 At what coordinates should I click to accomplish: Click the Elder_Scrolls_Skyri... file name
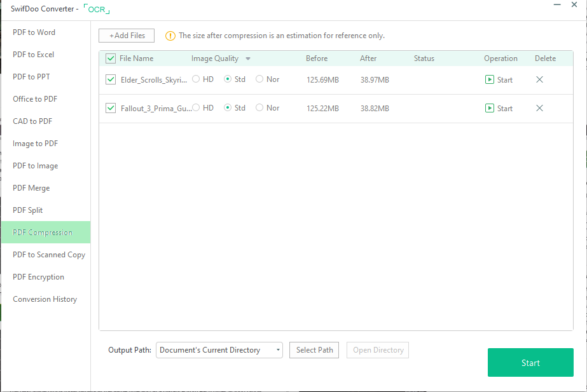pos(153,79)
